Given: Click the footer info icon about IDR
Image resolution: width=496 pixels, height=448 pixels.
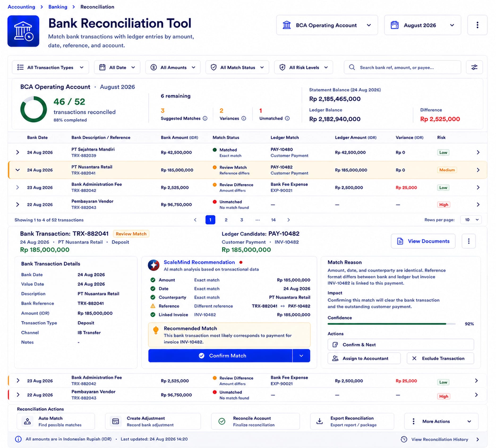Looking at the screenshot, I should [18, 439].
